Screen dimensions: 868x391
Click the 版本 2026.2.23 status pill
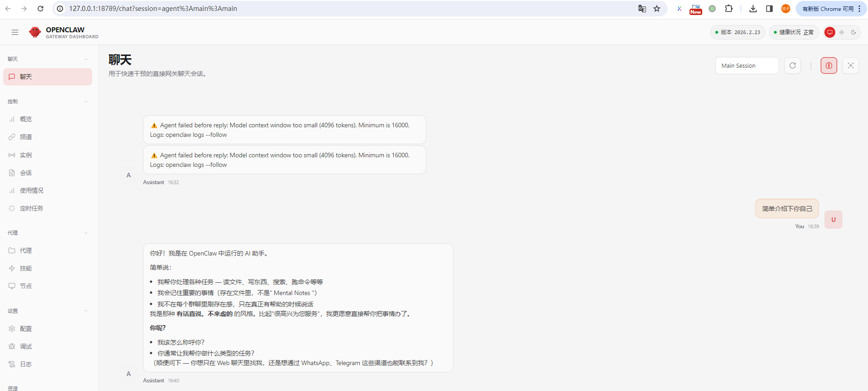[x=738, y=32]
